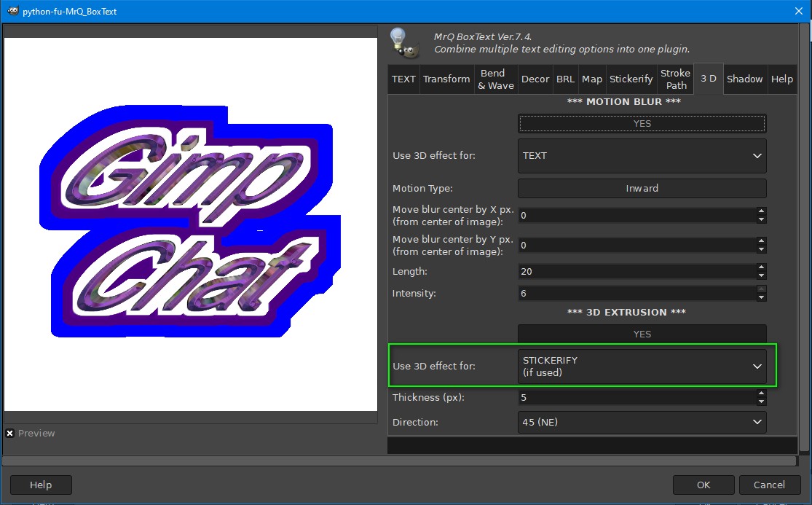
Task: Close the python-fu-MrQ_BoxText dialog
Action: [x=799, y=11]
